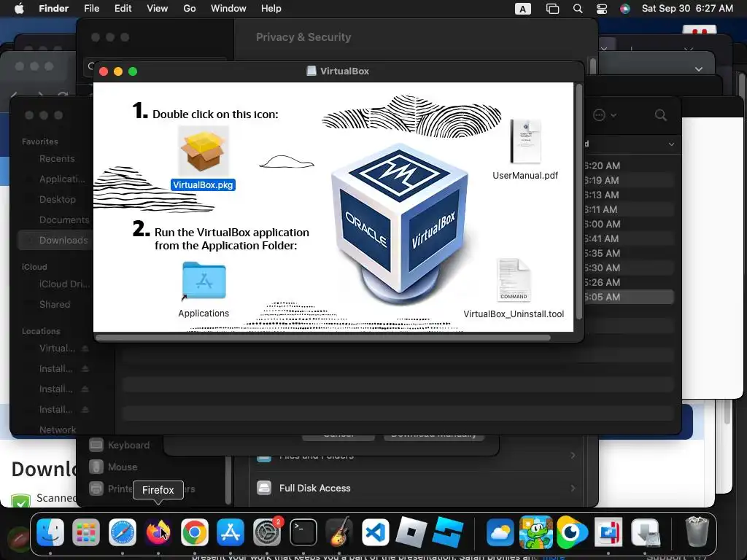Launch Firefox from the dock
Image resolution: width=747 pixels, height=560 pixels.
click(158, 532)
